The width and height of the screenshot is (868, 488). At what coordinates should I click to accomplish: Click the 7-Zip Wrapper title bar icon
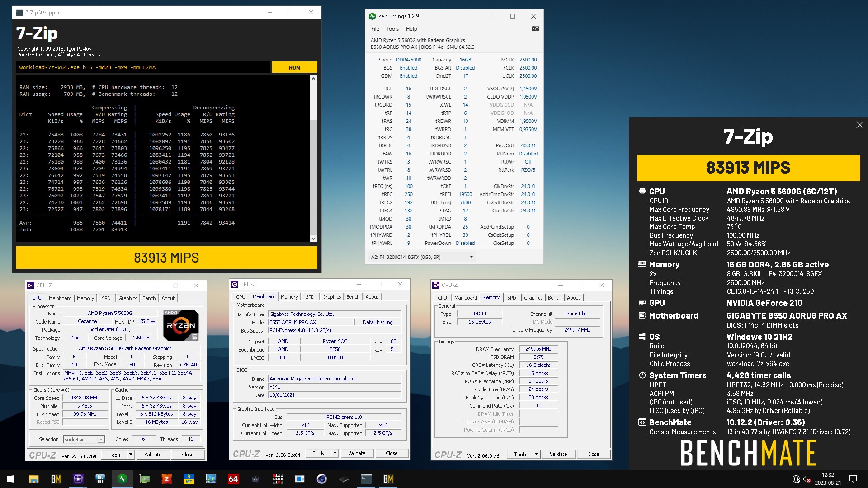pyautogui.click(x=19, y=13)
